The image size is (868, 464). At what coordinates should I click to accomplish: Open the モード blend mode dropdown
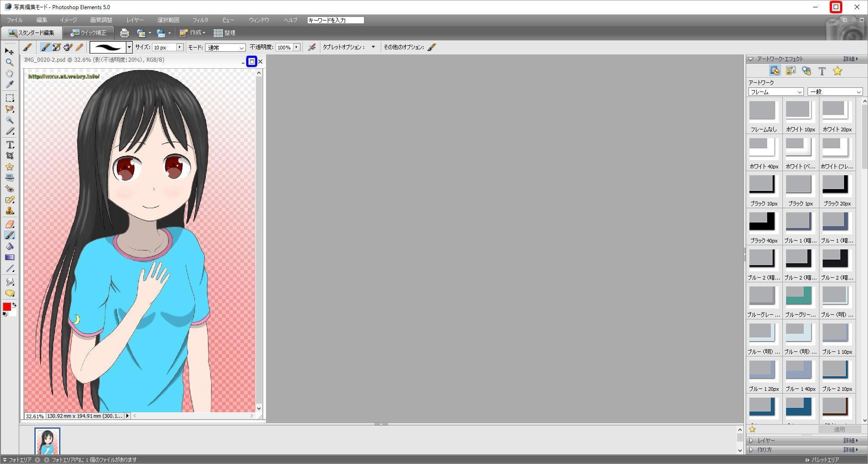coord(225,48)
